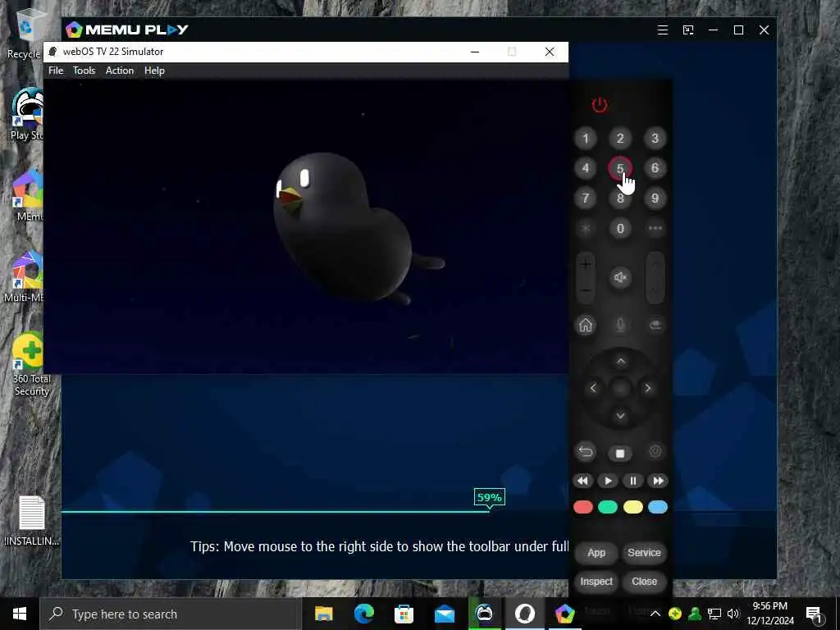Click the asterisk button on the remote
This screenshot has height=630, width=840.
point(586,228)
